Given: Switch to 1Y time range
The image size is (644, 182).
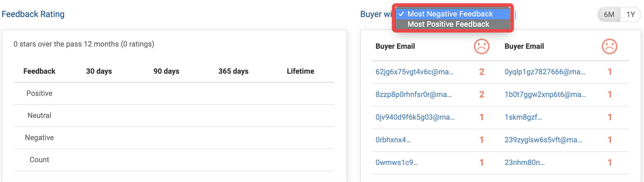Looking at the screenshot, I should 631,14.
